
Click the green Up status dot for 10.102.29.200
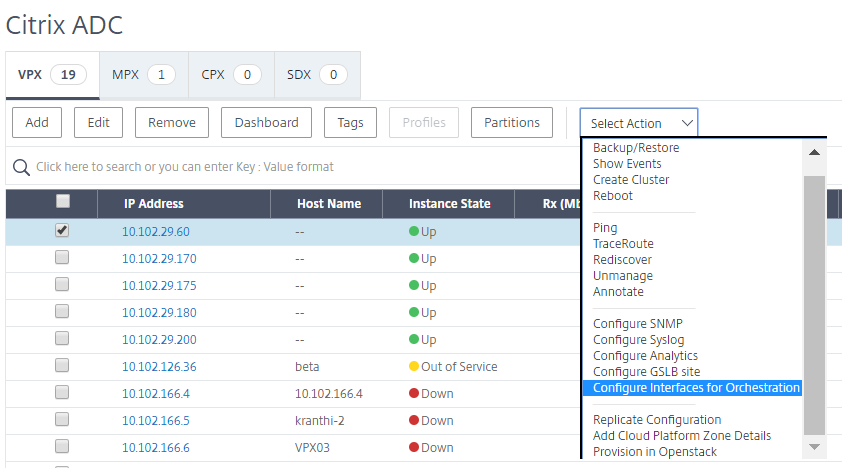(x=413, y=339)
